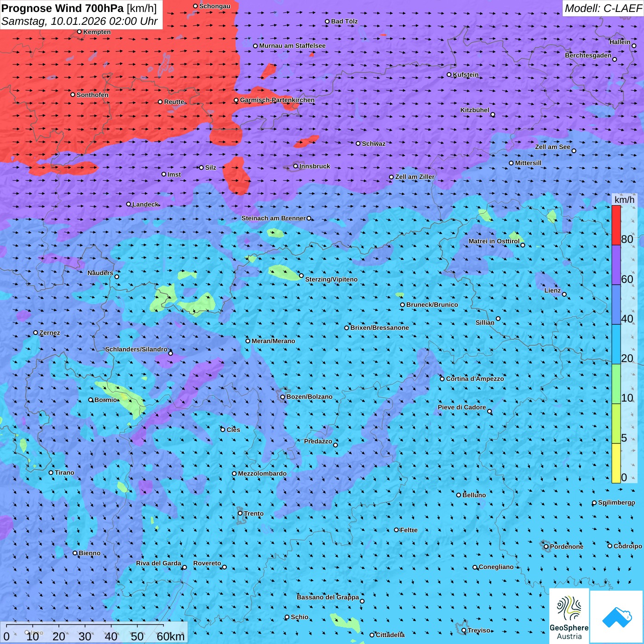Click the Kufstein city marker
Viewport: 644px width, 644px height.
point(449,75)
